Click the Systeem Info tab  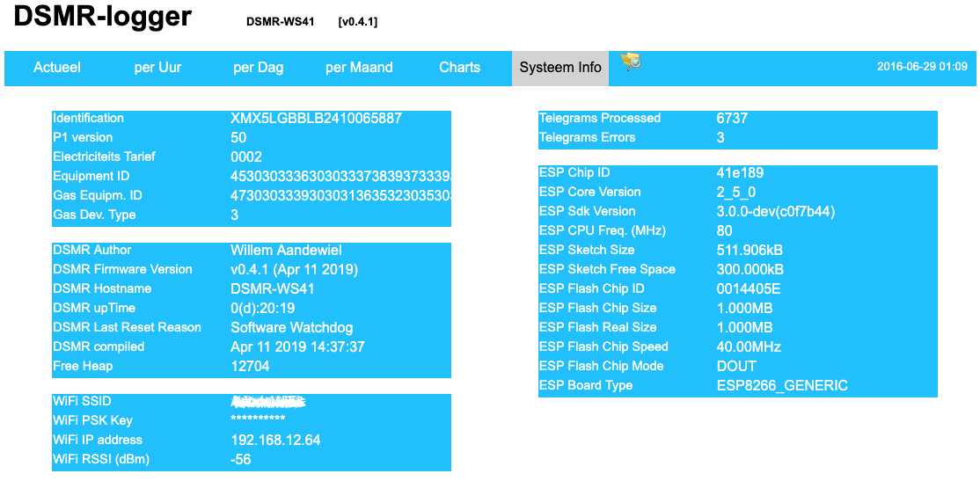[x=560, y=68]
